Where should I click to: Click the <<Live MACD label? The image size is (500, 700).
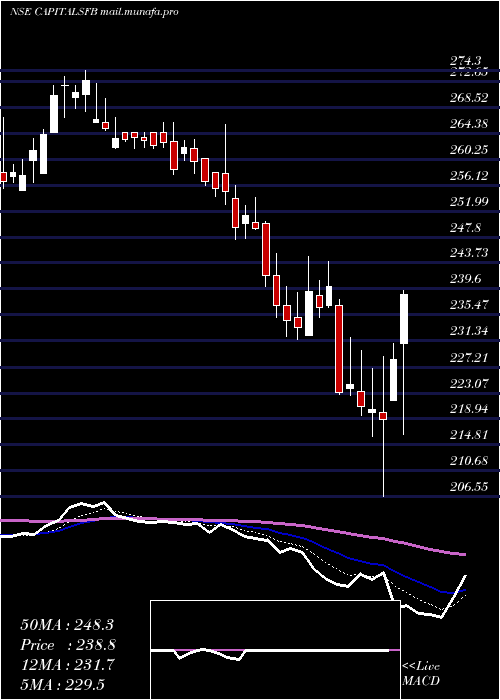pos(421,674)
